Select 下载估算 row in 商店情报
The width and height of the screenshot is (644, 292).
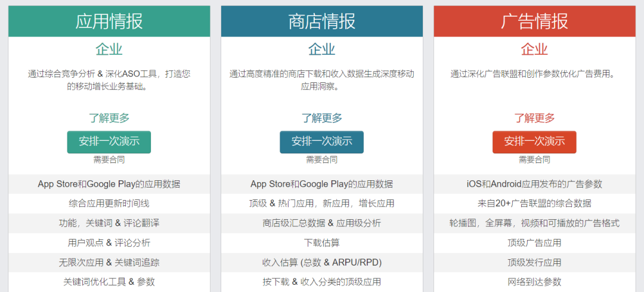point(322,243)
